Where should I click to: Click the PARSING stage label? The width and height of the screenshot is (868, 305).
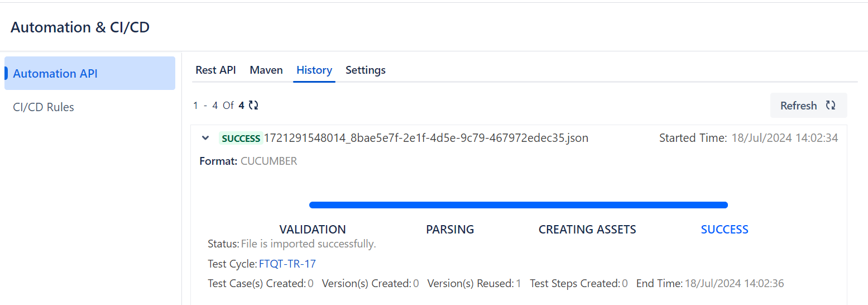click(450, 230)
